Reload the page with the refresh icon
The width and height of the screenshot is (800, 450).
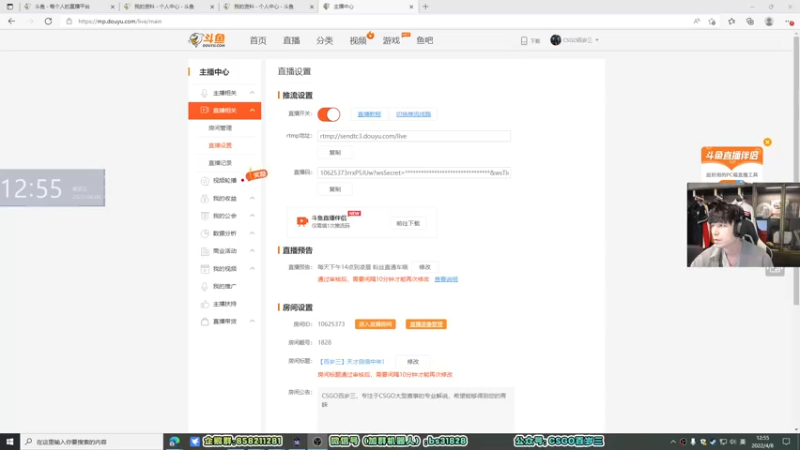[48, 21]
